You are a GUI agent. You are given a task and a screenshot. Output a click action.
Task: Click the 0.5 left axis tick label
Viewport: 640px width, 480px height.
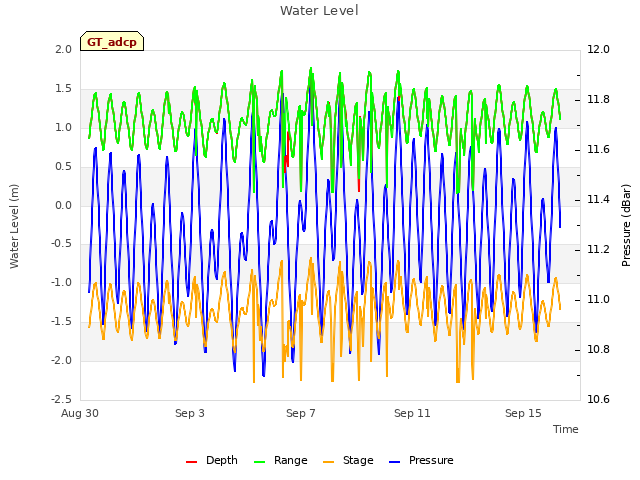click(x=64, y=167)
